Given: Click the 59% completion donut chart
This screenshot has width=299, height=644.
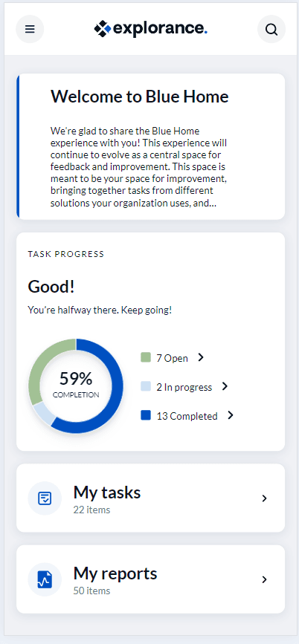Looking at the screenshot, I should tap(76, 386).
